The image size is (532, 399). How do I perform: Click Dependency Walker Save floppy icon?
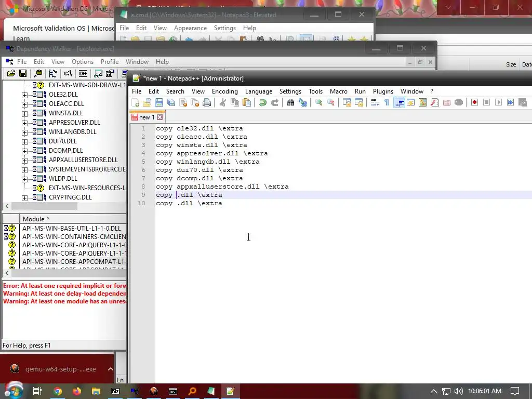click(x=23, y=73)
